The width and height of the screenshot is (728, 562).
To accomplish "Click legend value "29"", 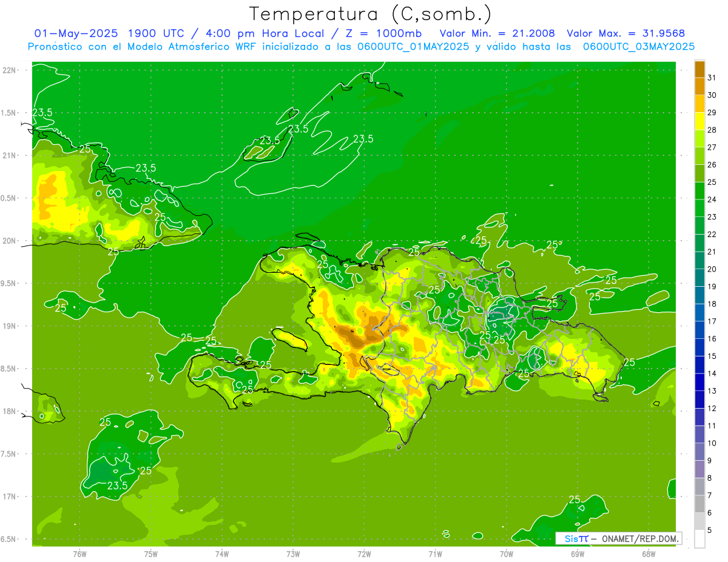I will 711,112.
